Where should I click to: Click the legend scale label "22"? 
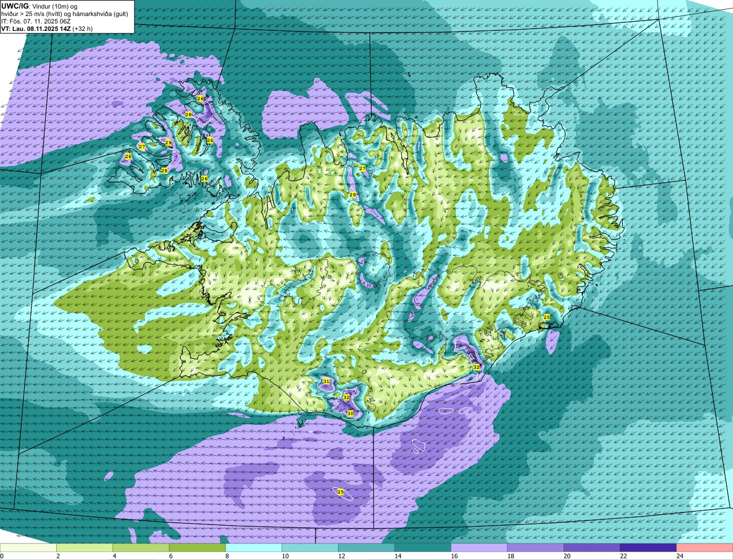[x=623, y=556]
